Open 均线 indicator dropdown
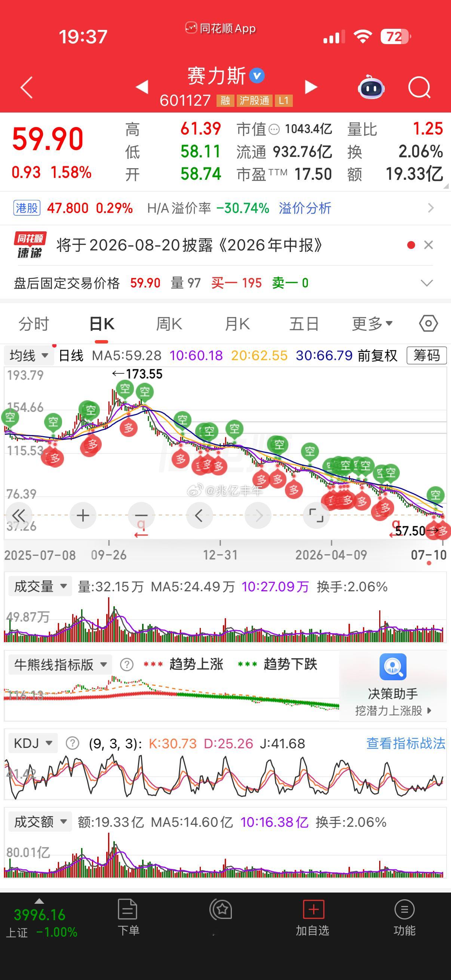This screenshot has width=451, height=980. [x=29, y=356]
